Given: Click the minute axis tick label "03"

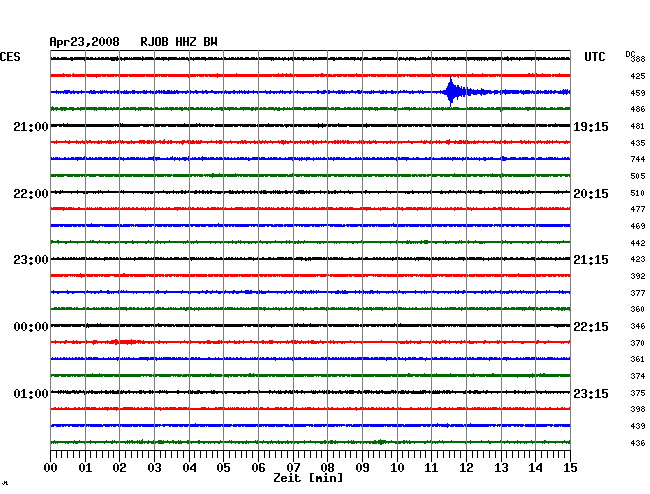Looking at the screenshot, I should (x=154, y=468).
